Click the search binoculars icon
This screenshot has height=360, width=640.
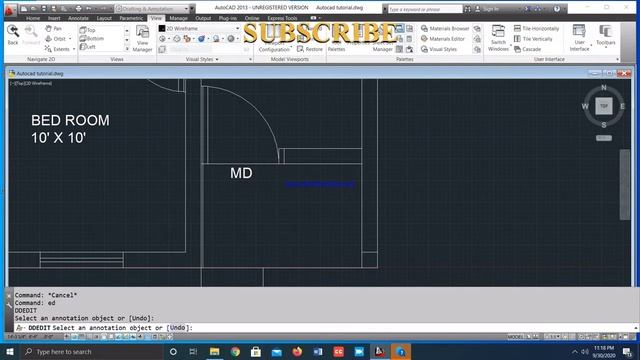pyautogui.click(x=467, y=9)
